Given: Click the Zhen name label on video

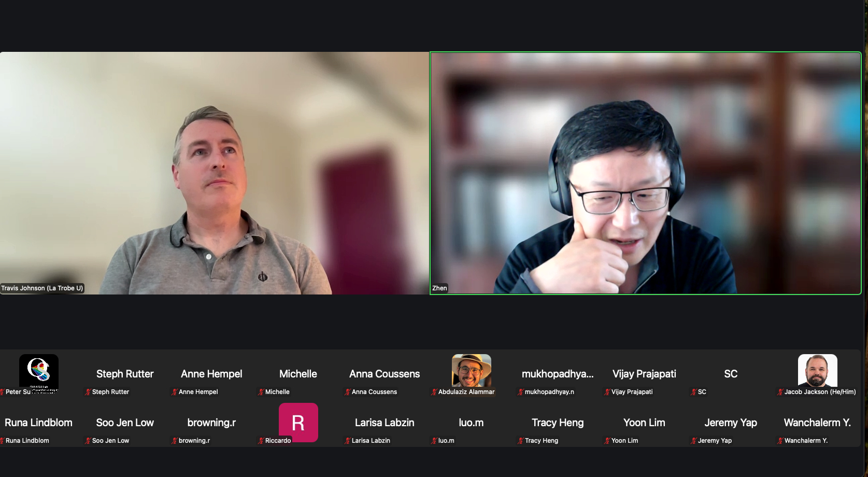Looking at the screenshot, I should [439, 288].
